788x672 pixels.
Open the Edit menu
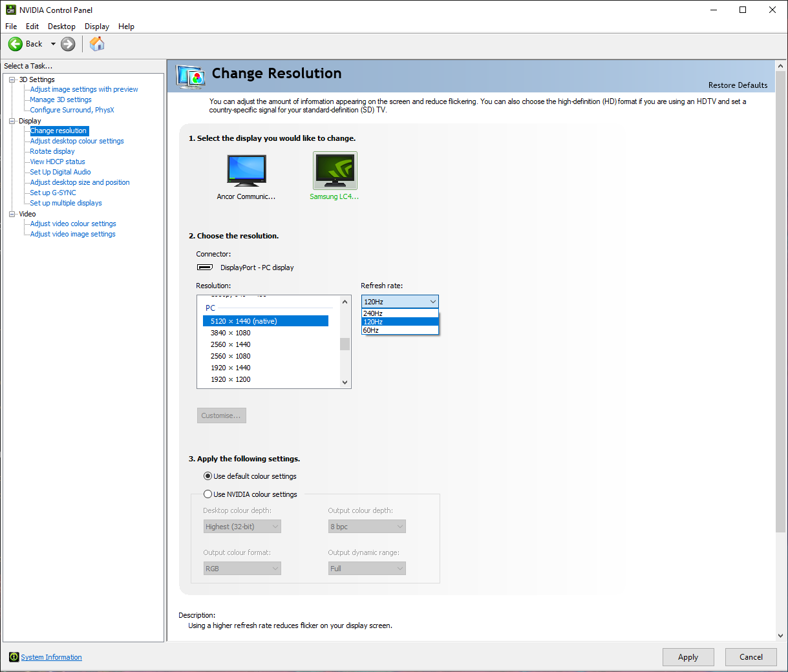[32, 26]
